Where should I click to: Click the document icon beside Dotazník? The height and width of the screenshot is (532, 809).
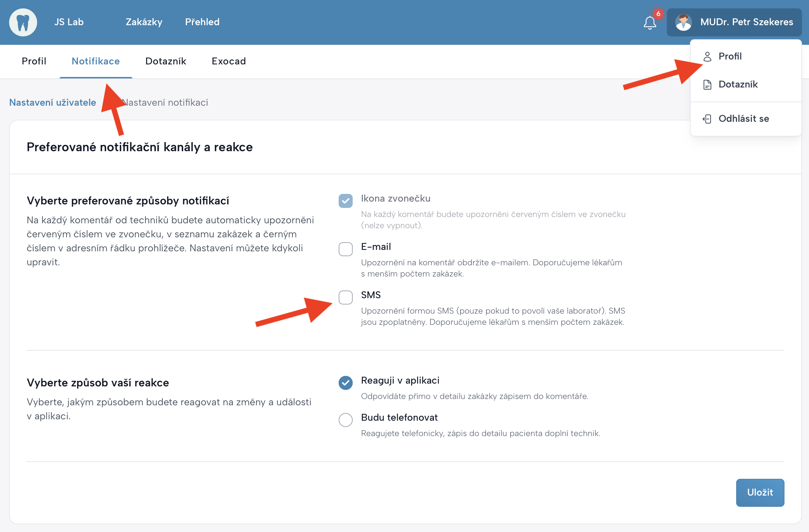[707, 84]
